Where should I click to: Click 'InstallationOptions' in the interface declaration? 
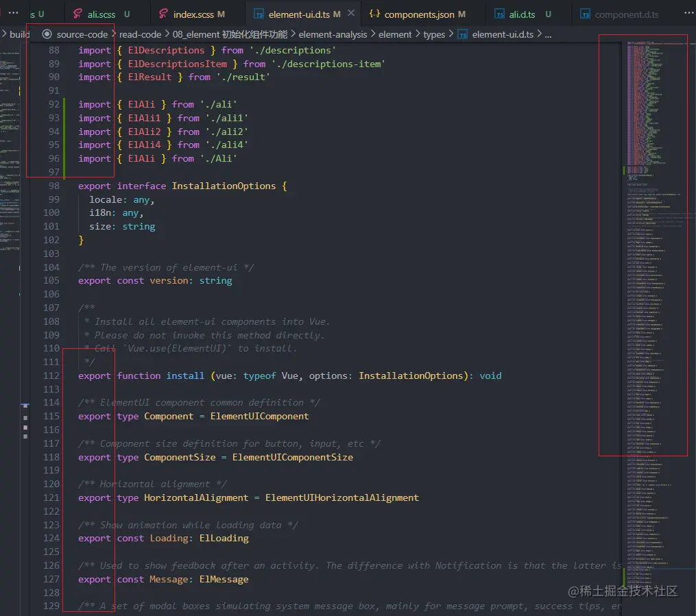click(224, 186)
